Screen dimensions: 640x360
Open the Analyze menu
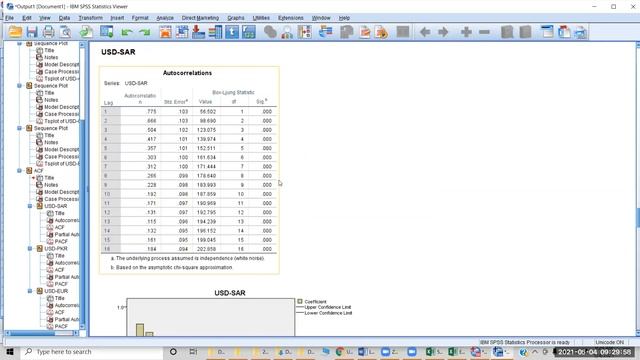(165, 18)
